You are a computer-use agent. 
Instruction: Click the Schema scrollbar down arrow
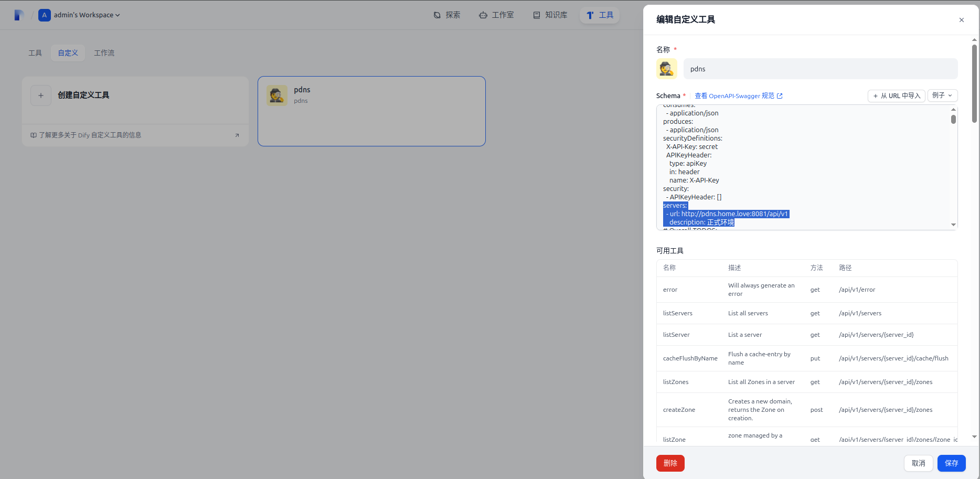click(953, 225)
